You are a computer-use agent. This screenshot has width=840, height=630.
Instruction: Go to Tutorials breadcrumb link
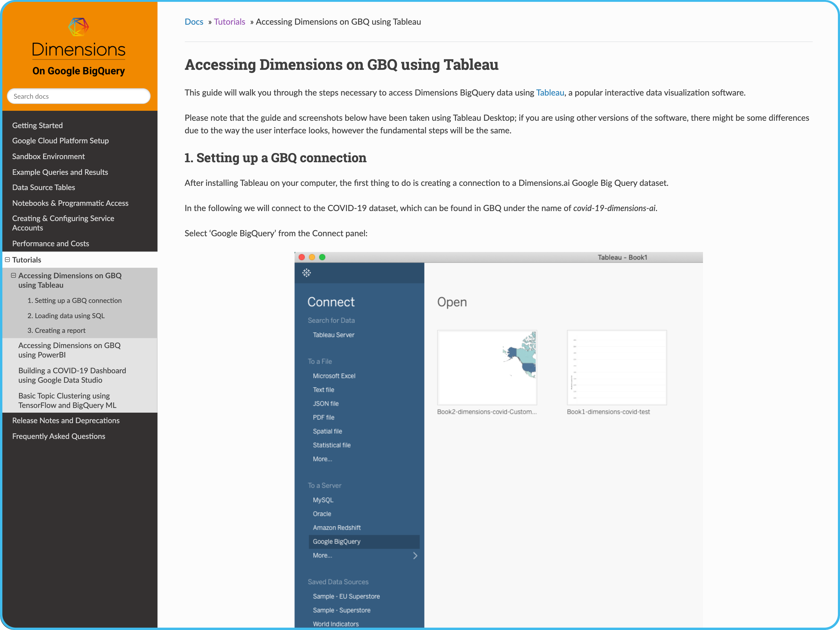click(x=229, y=22)
